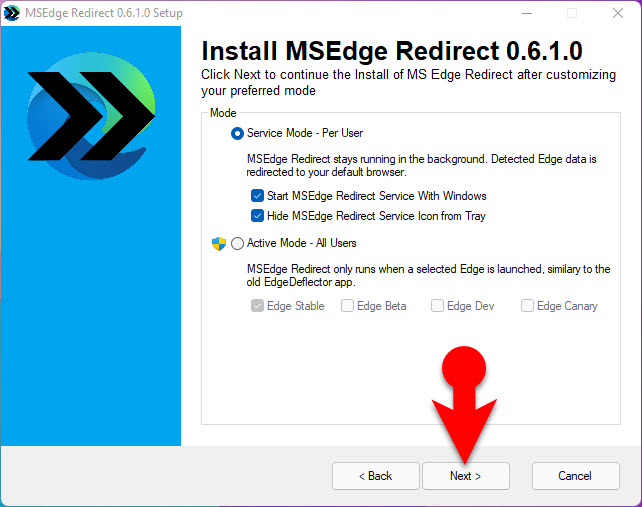Image resolution: width=642 pixels, height=507 pixels.
Task: Uncheck Hide MSEdge Redirect Service Icon from Tray
Action: click(257, 215)
